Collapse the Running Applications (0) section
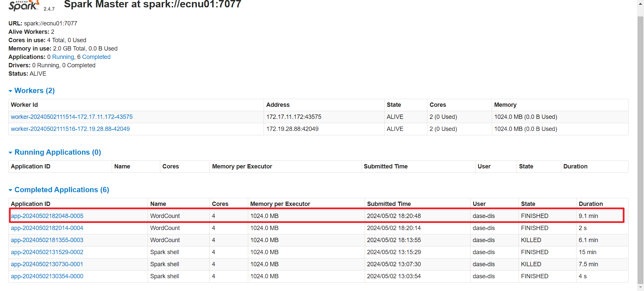This screenshot has width=644, height=291. [55, 152]
